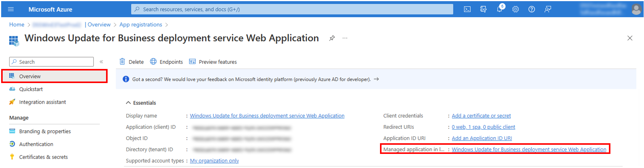Click the Branding & properties icon
Image resolution: width=644 pixels, height=168 pixels.
(12, 131)
